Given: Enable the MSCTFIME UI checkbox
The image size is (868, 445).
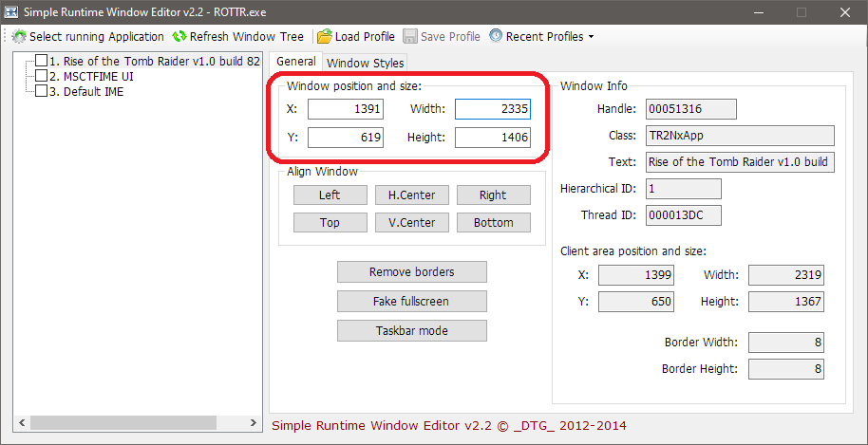Looking at the screenshot, I should (x=41, y=76).
